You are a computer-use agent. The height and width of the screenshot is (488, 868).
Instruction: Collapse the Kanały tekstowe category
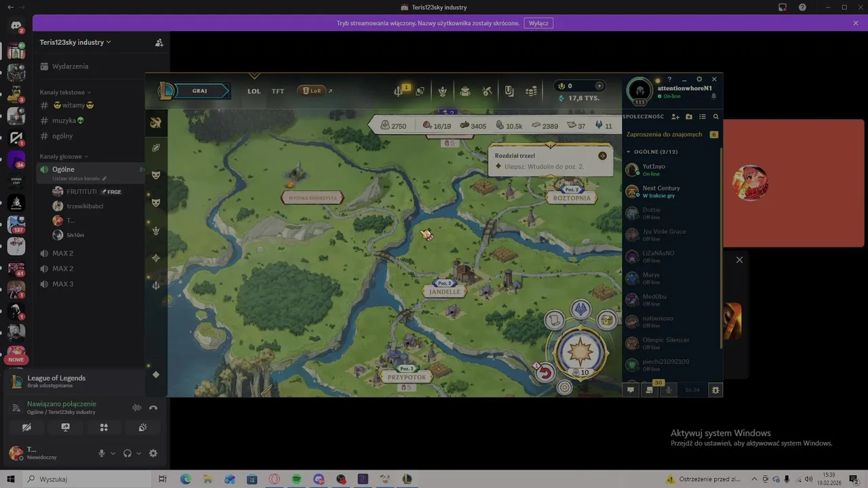click(65, 92)
